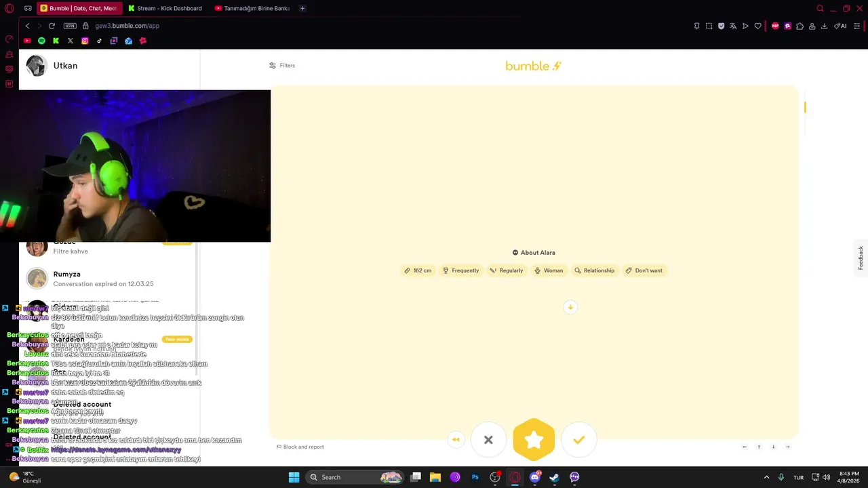Viewport: 868px width, 488px height.
Task: Switch to Stream - Kick Dashboard tab
Action: [165, 9]
